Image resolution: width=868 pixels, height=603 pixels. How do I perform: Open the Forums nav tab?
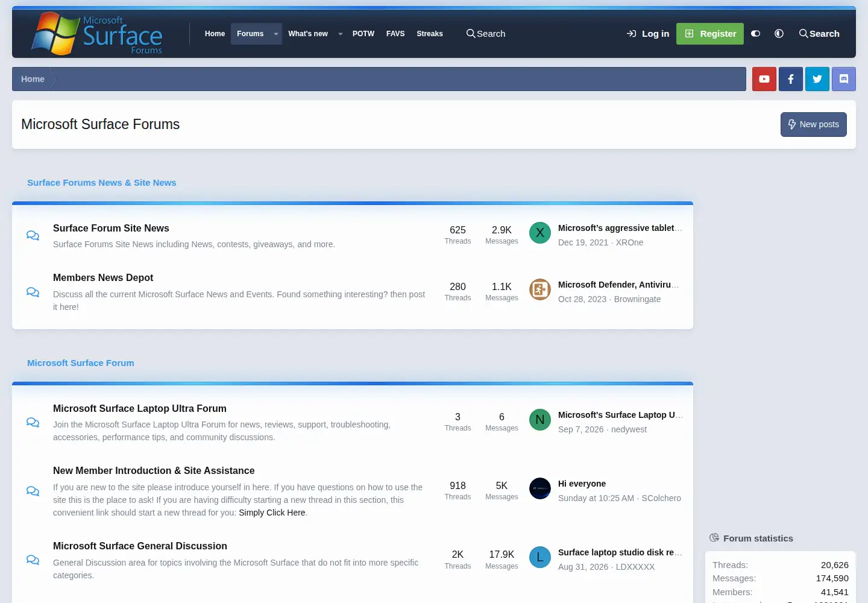pyautogui.click(x=250, y=34)
